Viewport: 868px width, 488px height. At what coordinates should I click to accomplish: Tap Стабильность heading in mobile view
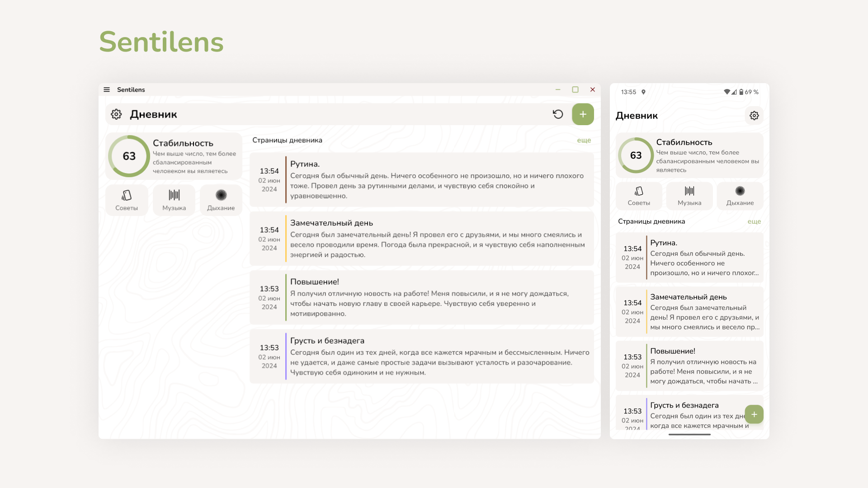coord(684,142)
